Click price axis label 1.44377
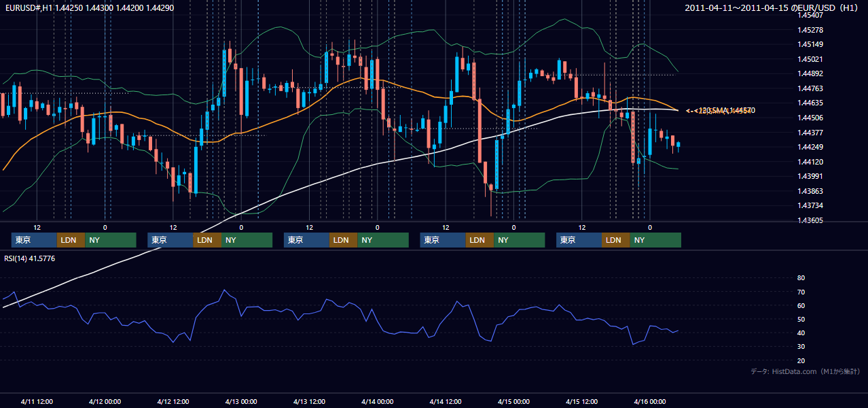Image resolution: width=868 pixels, height=408 pixels. [x=810, y=133]
